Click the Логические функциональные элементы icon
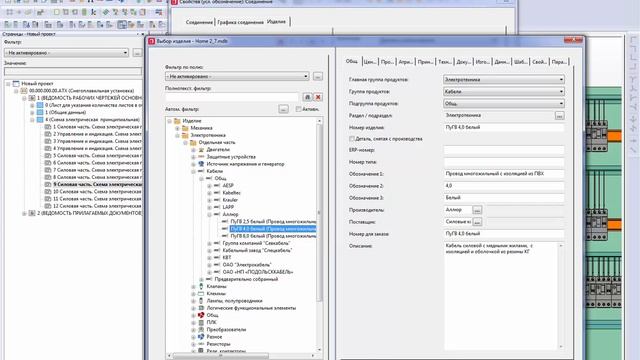 pos(201,308)
